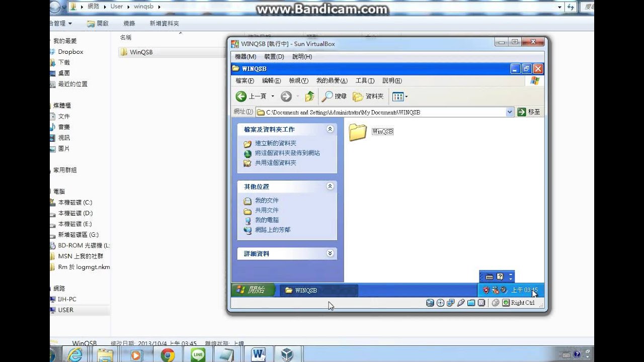Click 新增資料夾 in Windows 7 explorer
This screenshot has width=644, height=362.
(x=164, y=23)
